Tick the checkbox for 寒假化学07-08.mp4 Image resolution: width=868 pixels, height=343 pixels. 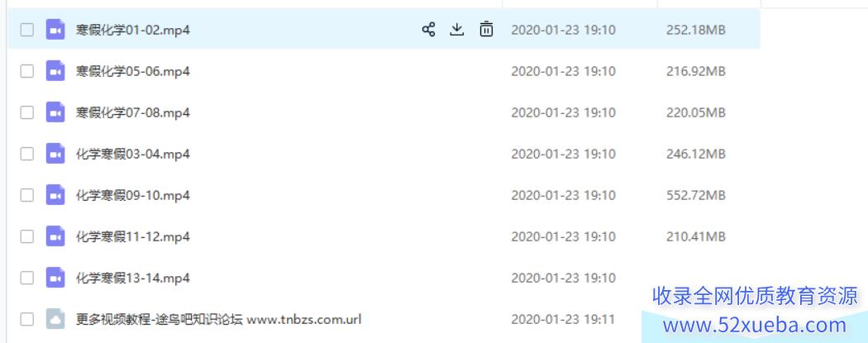click(27, 112)
